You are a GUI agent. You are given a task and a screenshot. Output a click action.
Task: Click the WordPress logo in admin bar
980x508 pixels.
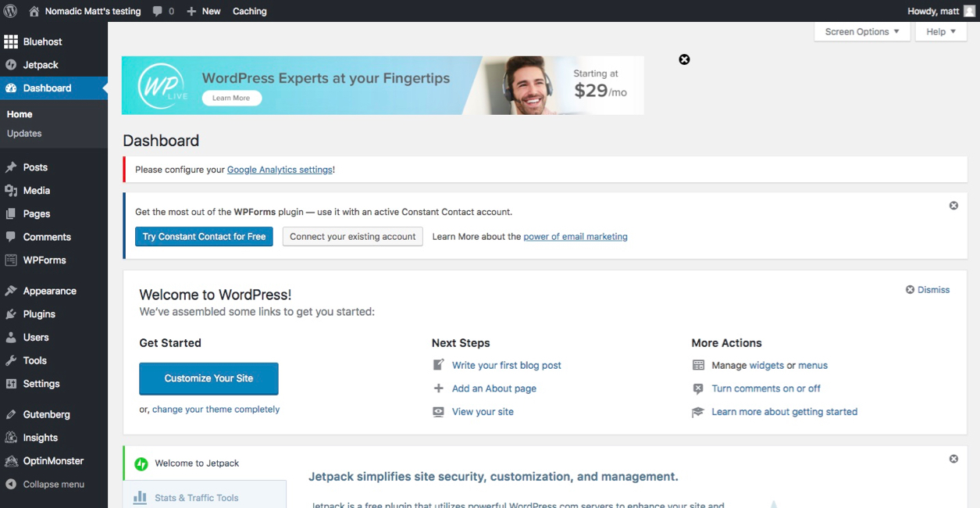[x=11, y=11]
